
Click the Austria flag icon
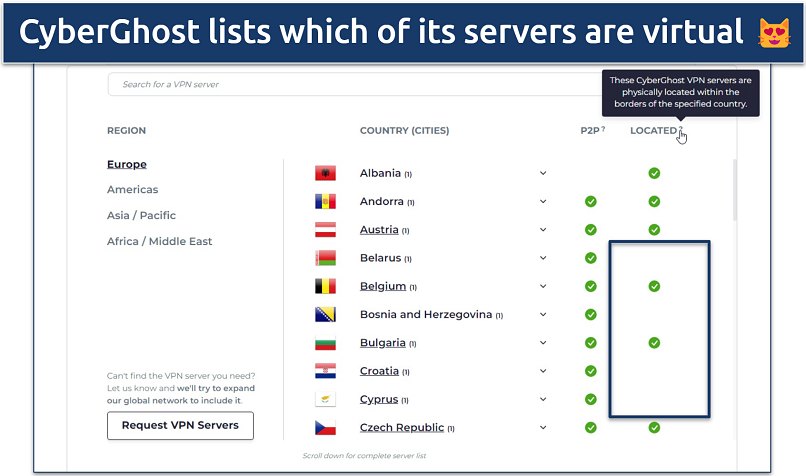pyautogui.click(x=324, y=230)
